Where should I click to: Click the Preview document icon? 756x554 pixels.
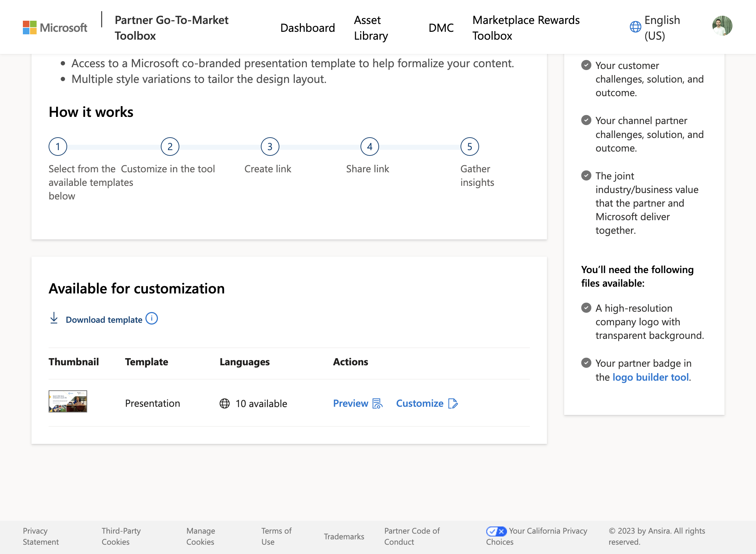(x=377, y=404)
